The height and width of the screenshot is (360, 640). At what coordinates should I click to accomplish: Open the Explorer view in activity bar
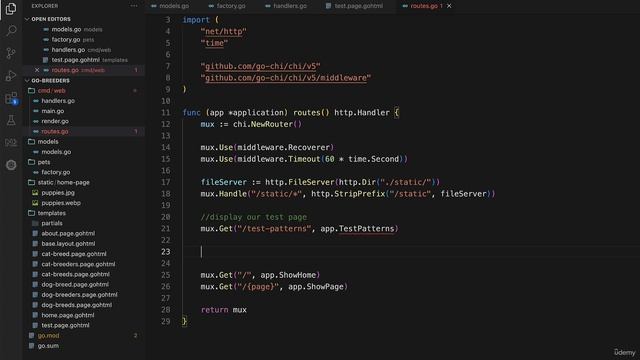click(11, 9)
